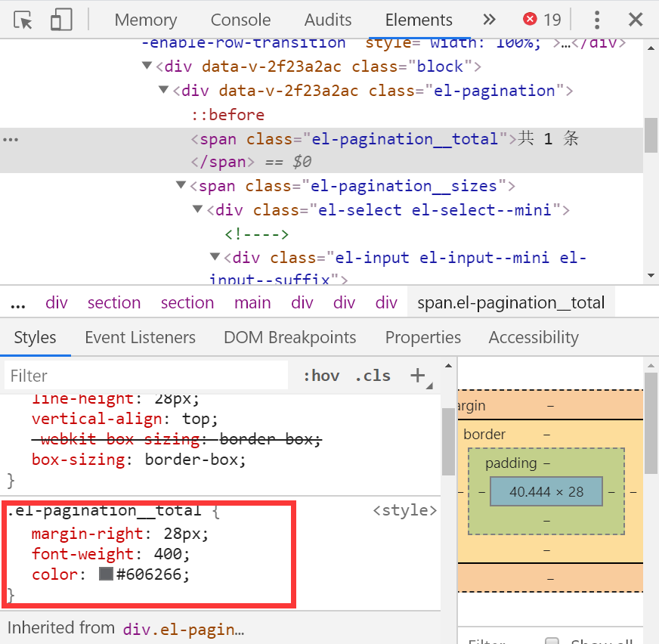
Task: Click the #606266 color value text
Action: pyautogui.click(x=149, y=574)
